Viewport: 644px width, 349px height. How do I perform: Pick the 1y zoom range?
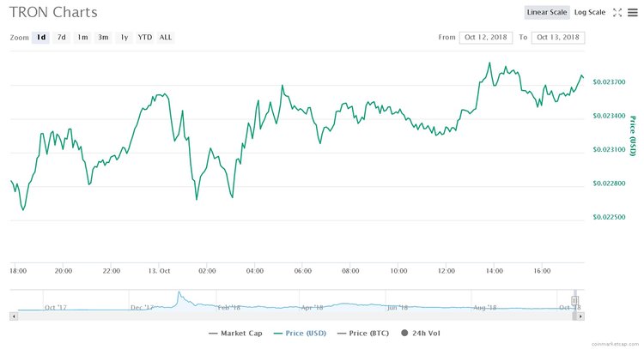click(125, 38)
